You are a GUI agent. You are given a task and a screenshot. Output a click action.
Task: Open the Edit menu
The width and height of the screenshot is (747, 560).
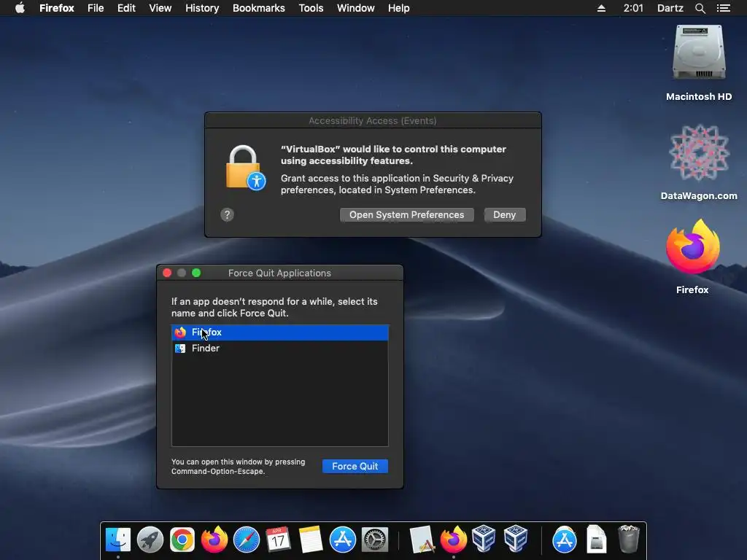coord(126,8)
